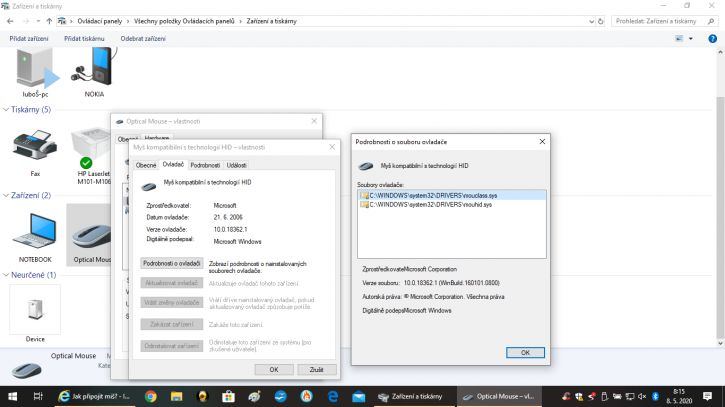Collapse the Neurčené (1) group
This screenshot has height=407, width=725.
(6, 275)
